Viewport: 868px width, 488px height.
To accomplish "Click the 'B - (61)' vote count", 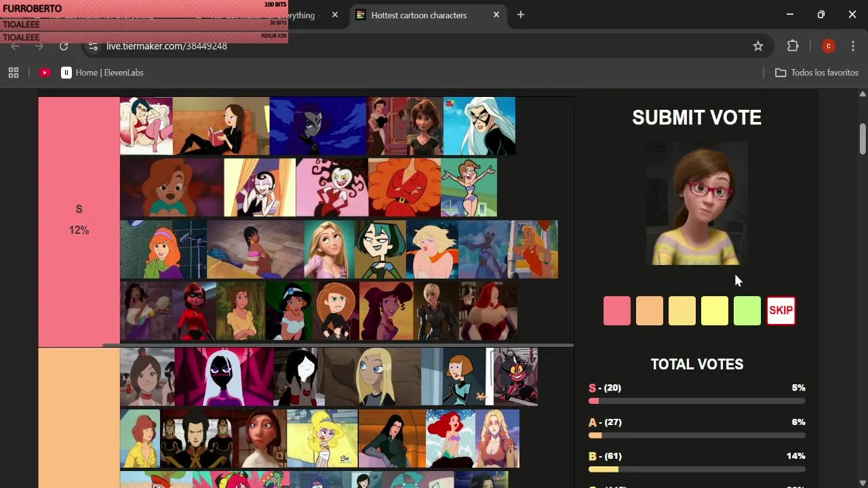I will 605,455.
